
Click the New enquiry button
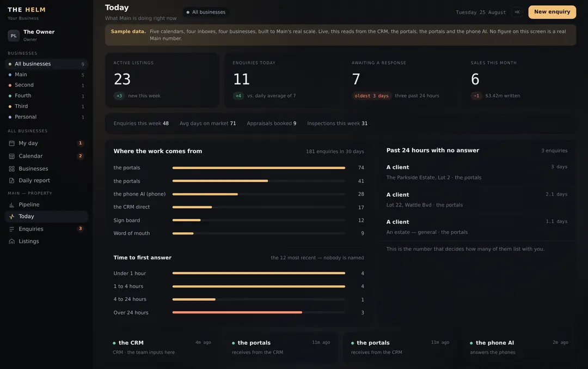pyautogui.click(x=552, y=12)
